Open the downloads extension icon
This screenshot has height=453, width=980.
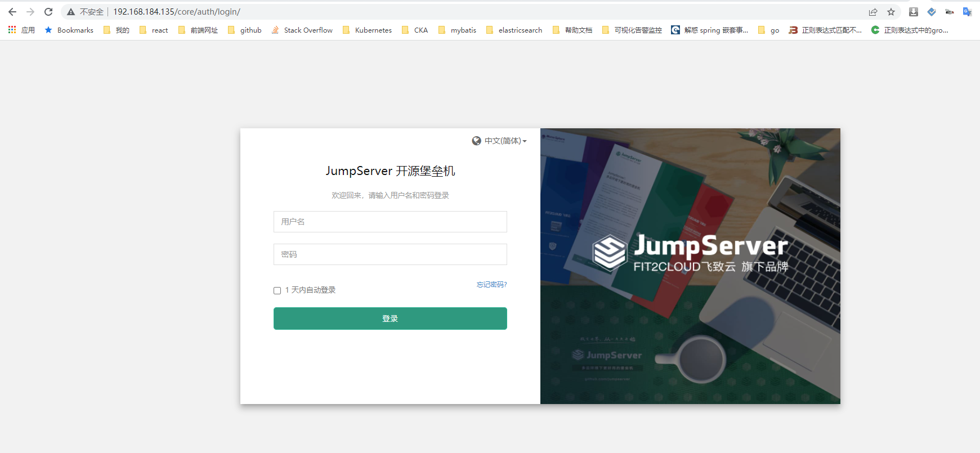coord(914,12)
